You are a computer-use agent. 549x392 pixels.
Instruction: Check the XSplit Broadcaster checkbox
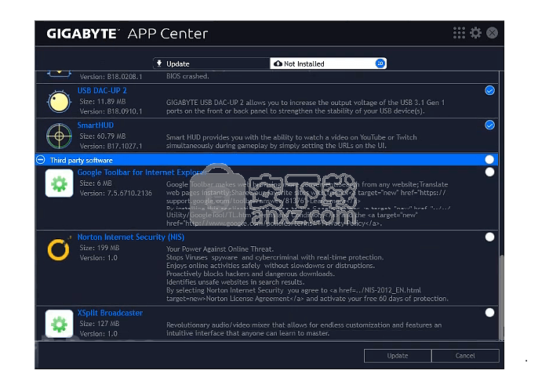tap(489, 312)
